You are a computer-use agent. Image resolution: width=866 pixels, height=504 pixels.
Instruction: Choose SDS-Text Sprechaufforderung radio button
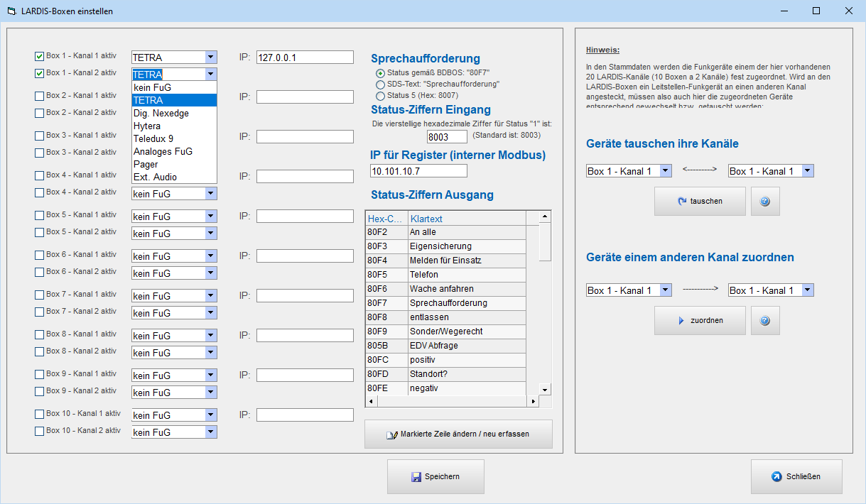(x=380, y=84)
